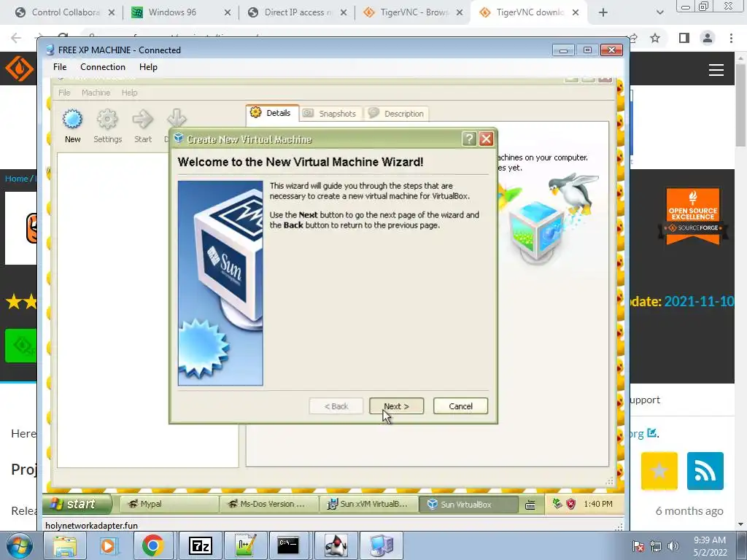
Task: Close the TigerVNC download tab
Action: coord(576,12)
